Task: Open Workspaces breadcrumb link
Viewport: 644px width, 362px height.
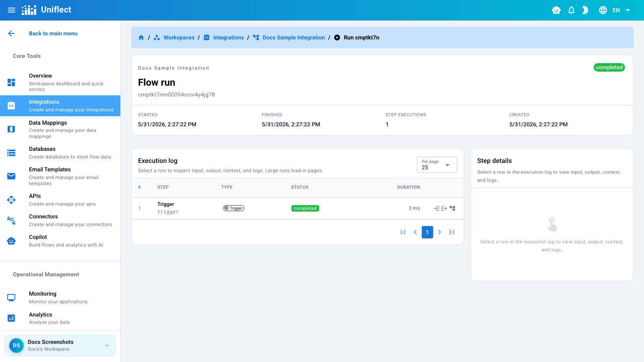Action: coord(179,37)
